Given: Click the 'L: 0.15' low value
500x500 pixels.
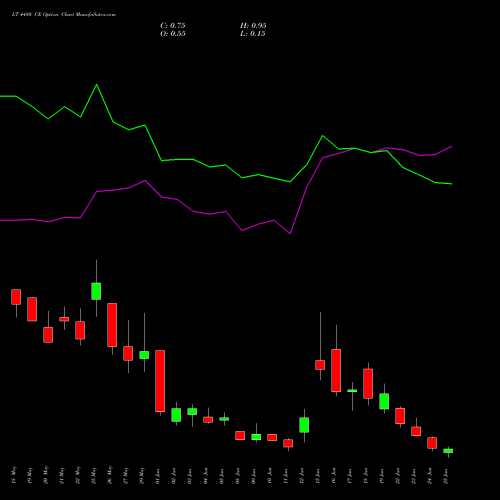Looking at the screenshot, I should (253, 34).
